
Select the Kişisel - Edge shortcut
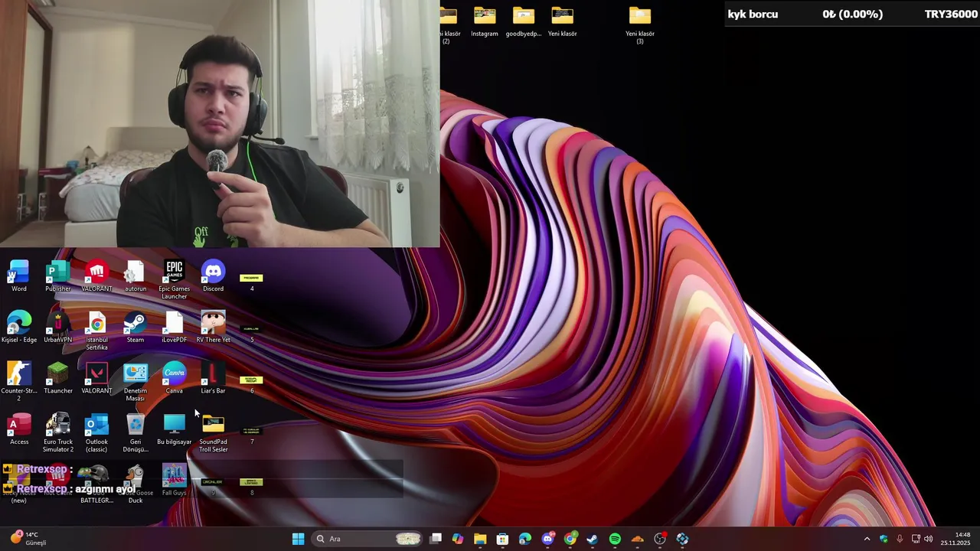(19, 327)
